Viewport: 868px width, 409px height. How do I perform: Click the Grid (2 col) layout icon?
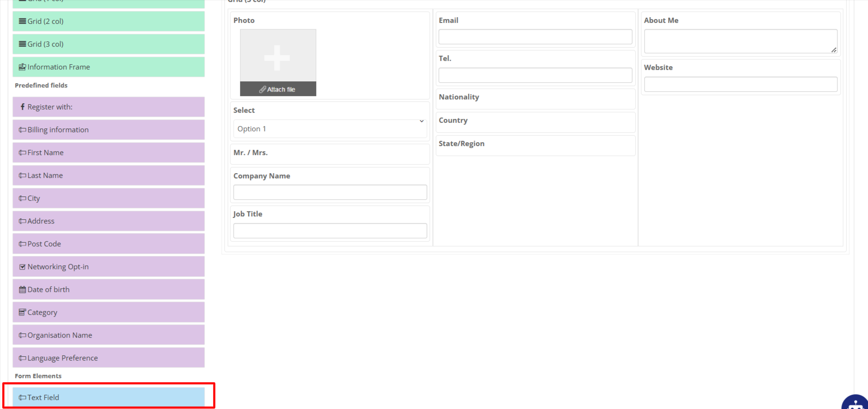coord(22,21)
